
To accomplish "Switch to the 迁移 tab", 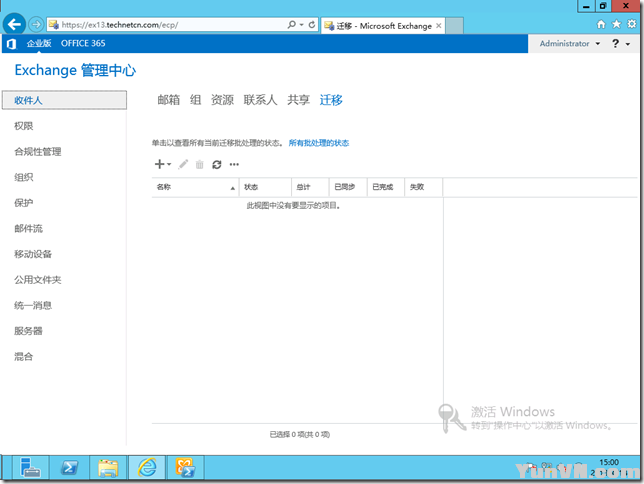I will pyautogui.click(x=331, y=100).
